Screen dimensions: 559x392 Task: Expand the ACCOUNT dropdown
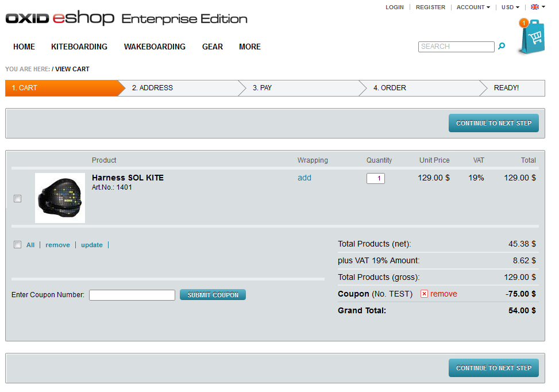[473, 7]
